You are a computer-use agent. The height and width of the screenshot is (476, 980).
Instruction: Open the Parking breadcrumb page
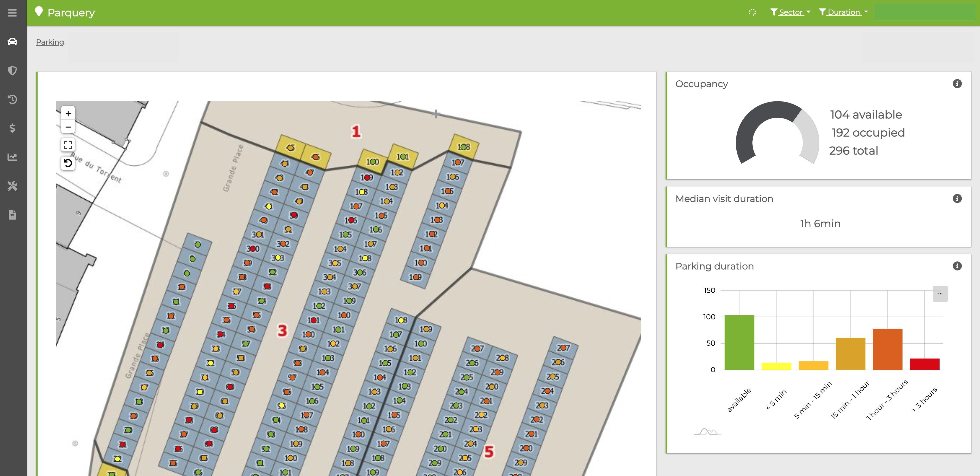(x=50, y=42)
